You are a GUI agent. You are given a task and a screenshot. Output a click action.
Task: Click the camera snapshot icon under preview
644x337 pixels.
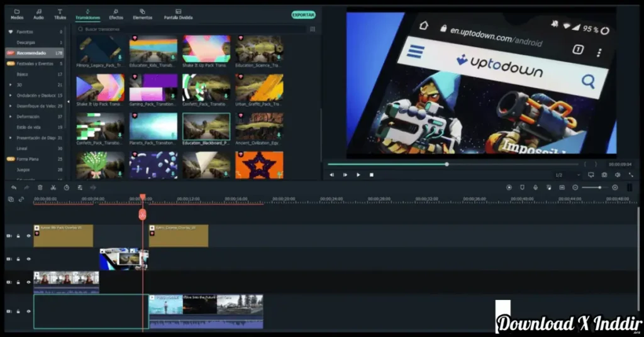(x=604, y=175)
